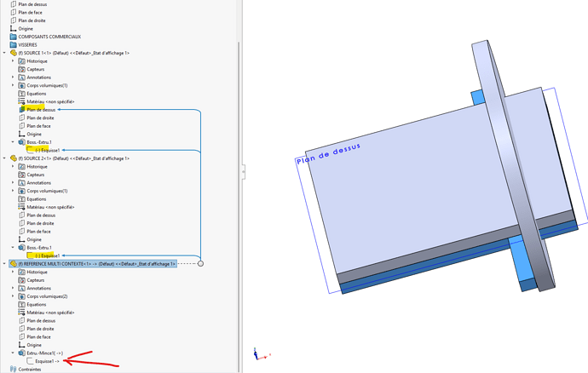
Task: Expand Annotations under REFERENCE MULTI CONTEXTE
Action: click(13, 289)
